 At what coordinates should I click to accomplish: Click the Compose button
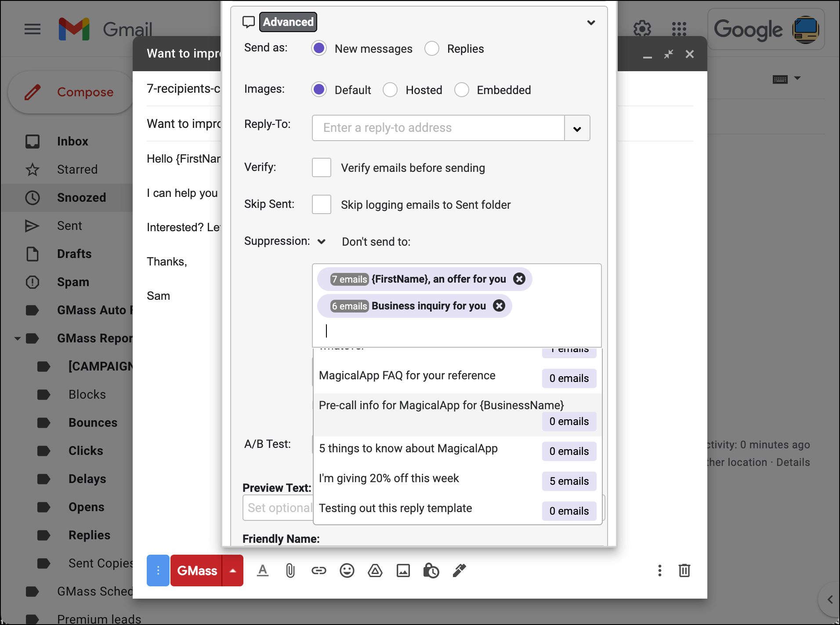(70, 92)
